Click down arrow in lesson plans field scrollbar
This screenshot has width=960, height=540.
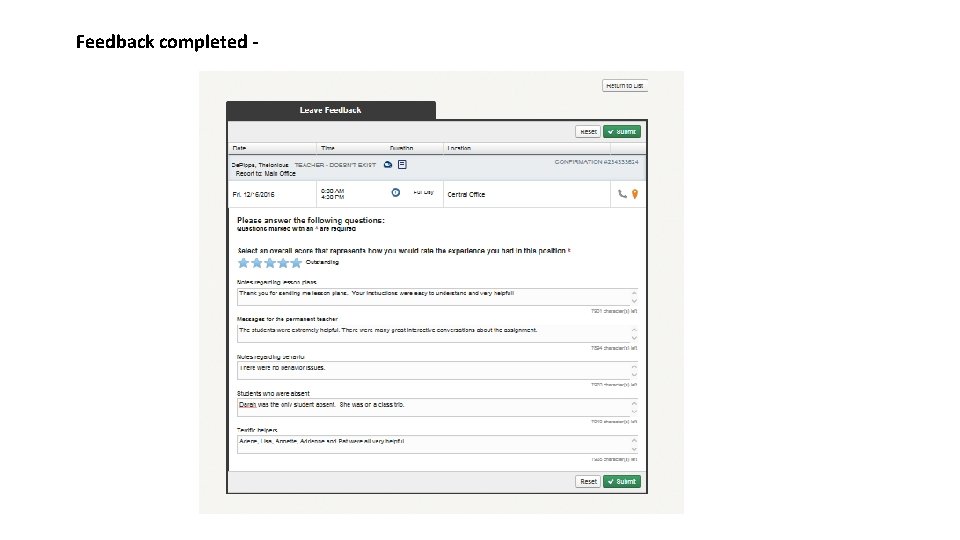[x=634, y=301]
